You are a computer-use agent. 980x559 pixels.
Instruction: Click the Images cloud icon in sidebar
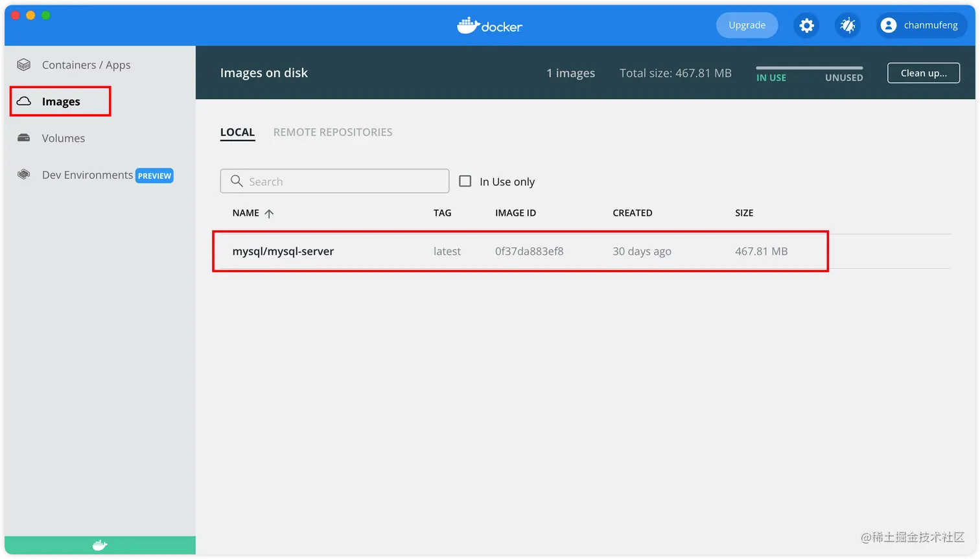tap(24, 102)
